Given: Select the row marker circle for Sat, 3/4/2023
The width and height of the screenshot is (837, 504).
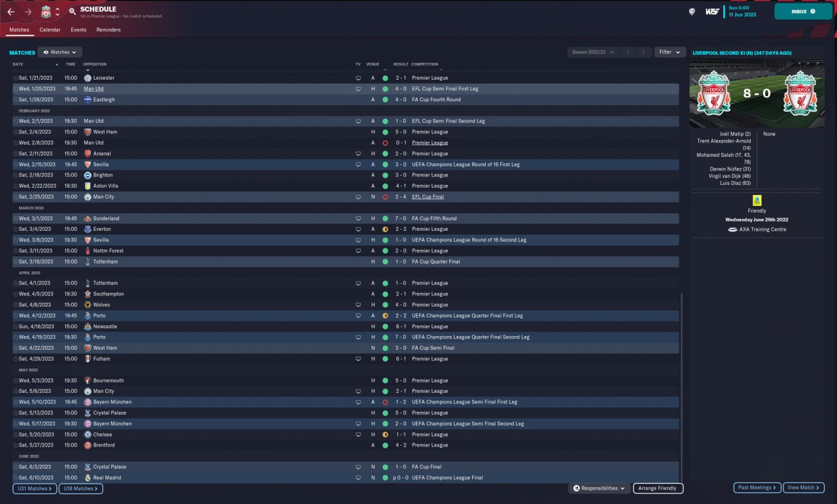Looking at the screenshot, I should click(16, 229).
